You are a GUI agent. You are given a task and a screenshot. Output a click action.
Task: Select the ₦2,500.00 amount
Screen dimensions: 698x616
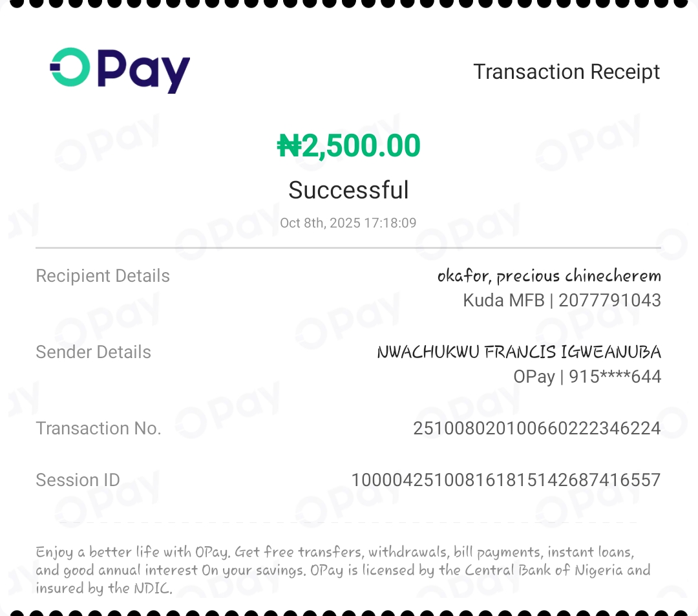[x=348, y=146]
